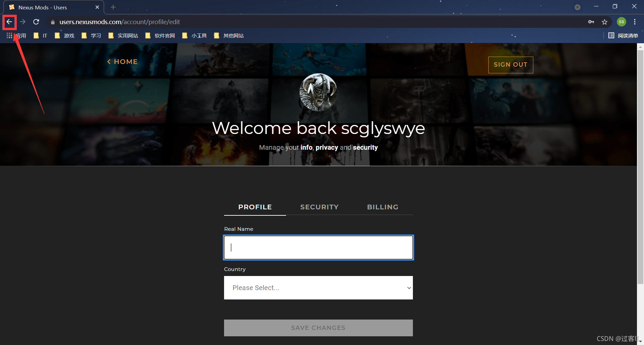The height and width of the screenshot is (345, 644).
Task: Click the address bar URL
Action: (120, 22)
